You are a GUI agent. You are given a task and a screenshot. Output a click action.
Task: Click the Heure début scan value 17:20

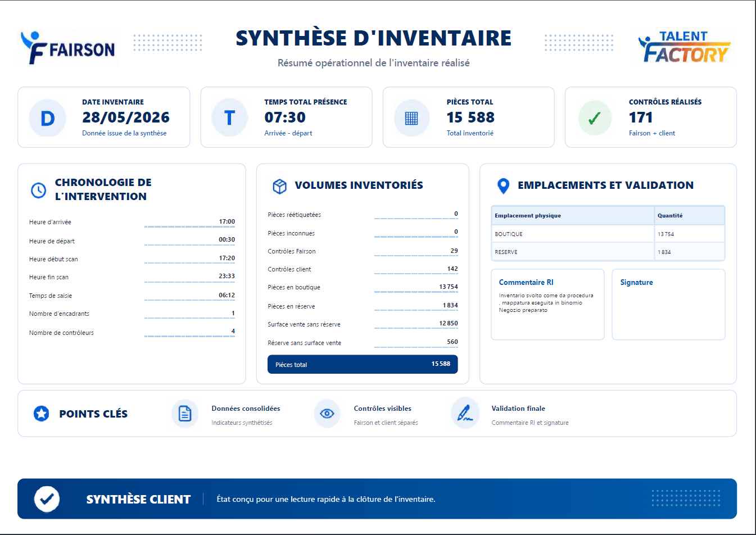pos(227,258)
